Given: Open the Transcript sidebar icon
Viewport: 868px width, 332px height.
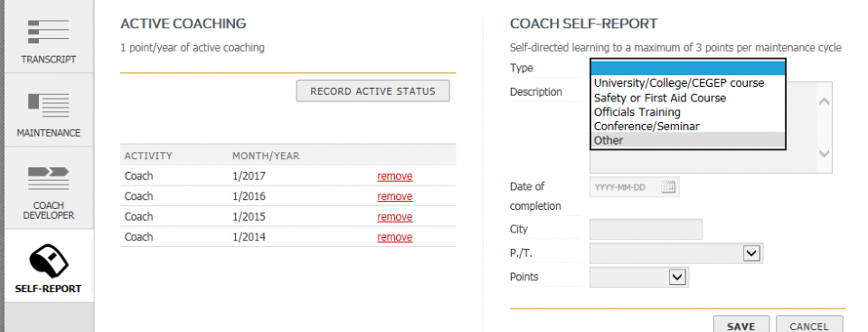Looking at the screenshot, I should pos(49,33).
